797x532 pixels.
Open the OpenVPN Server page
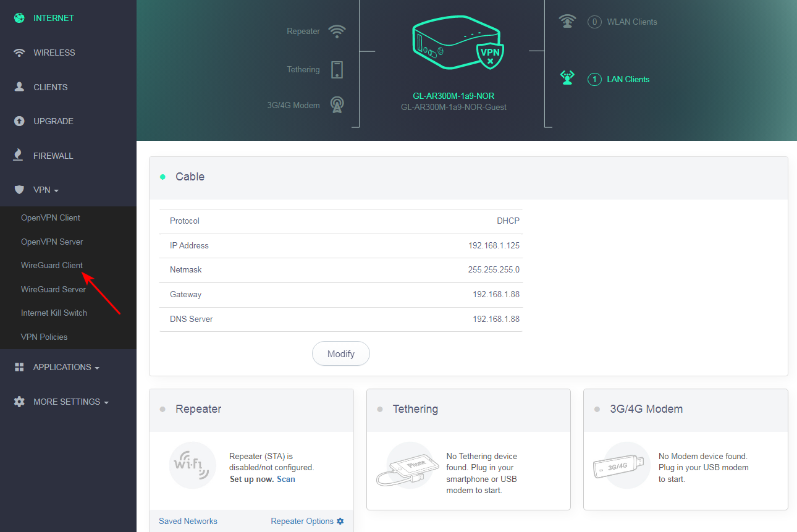click(x=53, y=241)
